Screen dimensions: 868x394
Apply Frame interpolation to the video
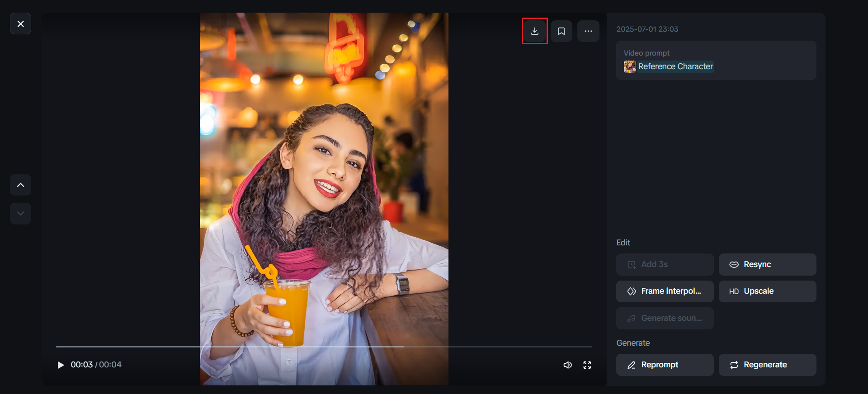665,291
